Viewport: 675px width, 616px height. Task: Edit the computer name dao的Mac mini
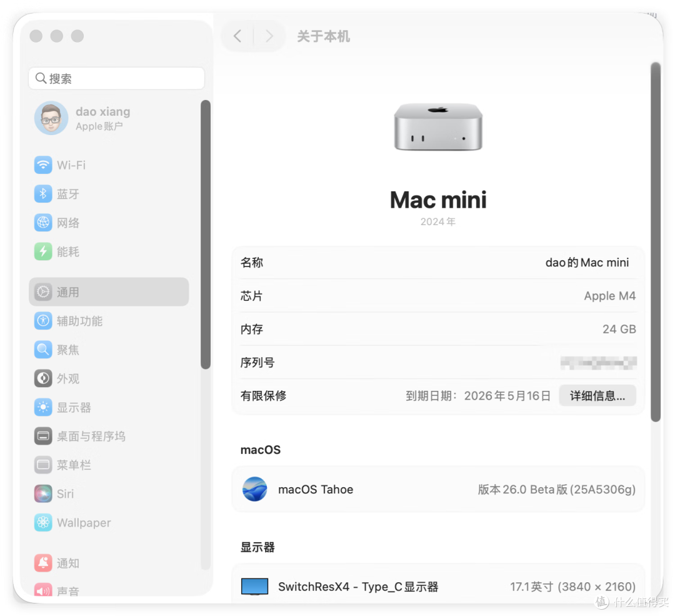tap(587, 263)
